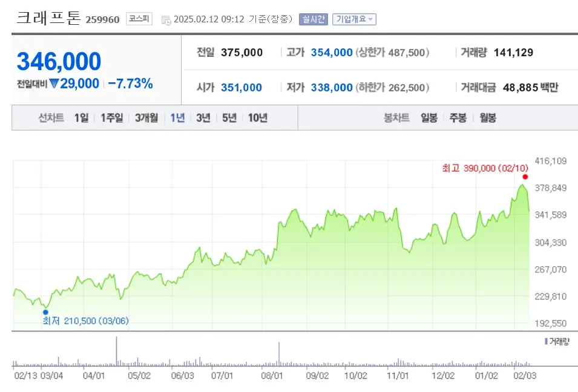Switch to 일봉 daily candle view

[x=429, y=117]
